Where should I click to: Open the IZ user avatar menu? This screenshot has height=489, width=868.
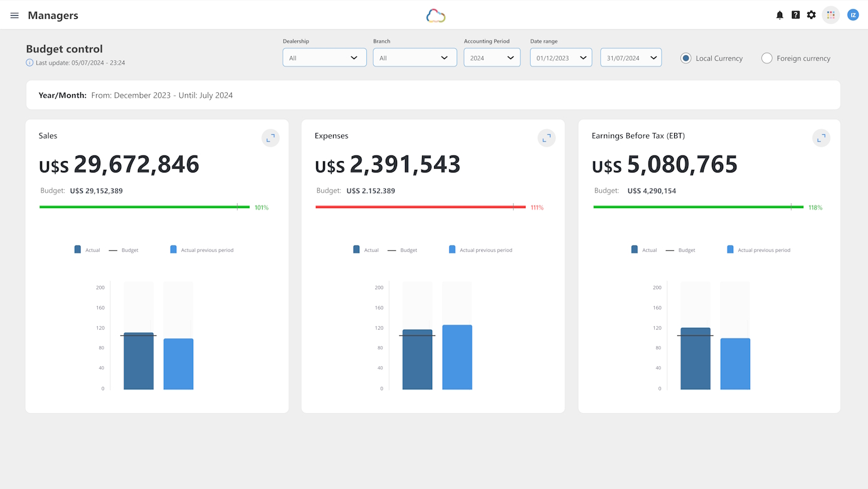pos(853,15)
